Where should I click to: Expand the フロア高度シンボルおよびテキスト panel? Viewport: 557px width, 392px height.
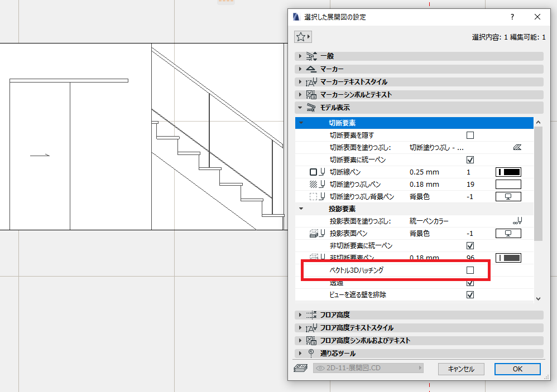(300, 341)
